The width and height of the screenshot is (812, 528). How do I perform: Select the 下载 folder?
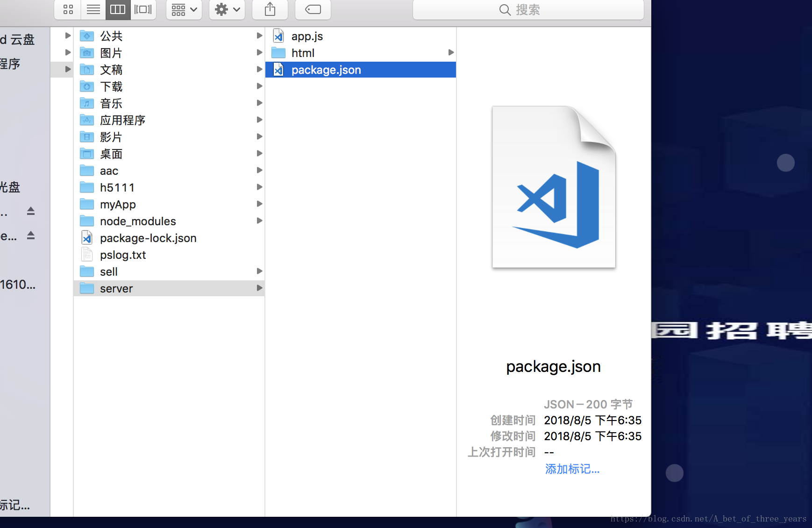point(169,86)
